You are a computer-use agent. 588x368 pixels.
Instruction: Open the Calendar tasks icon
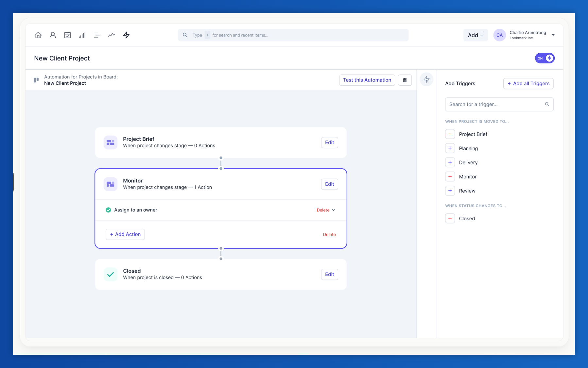(67, 35)
